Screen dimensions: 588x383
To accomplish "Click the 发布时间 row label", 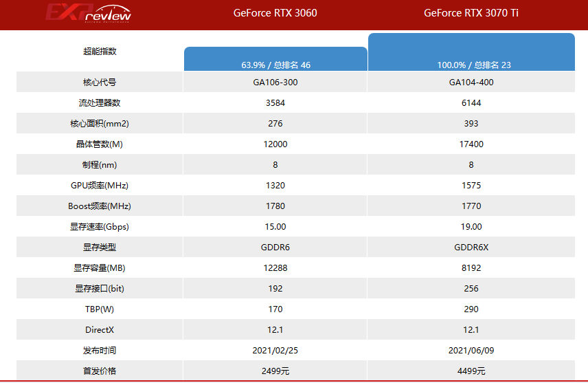I will [x=100, y=351].
